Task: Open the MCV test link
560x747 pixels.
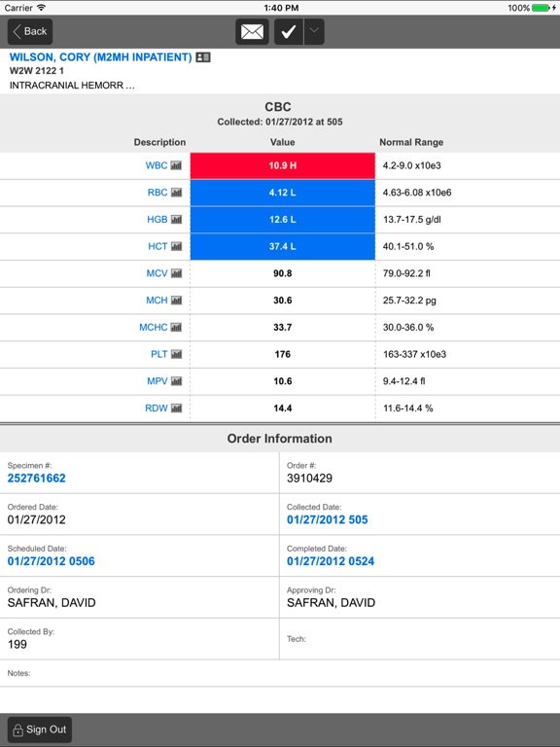Action: [157, 273]
